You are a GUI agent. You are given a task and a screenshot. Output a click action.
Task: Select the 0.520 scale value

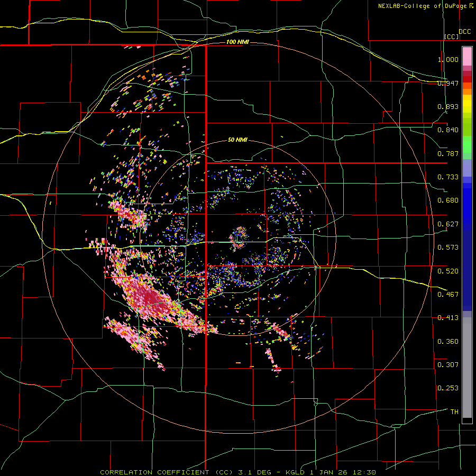point(448,271)
